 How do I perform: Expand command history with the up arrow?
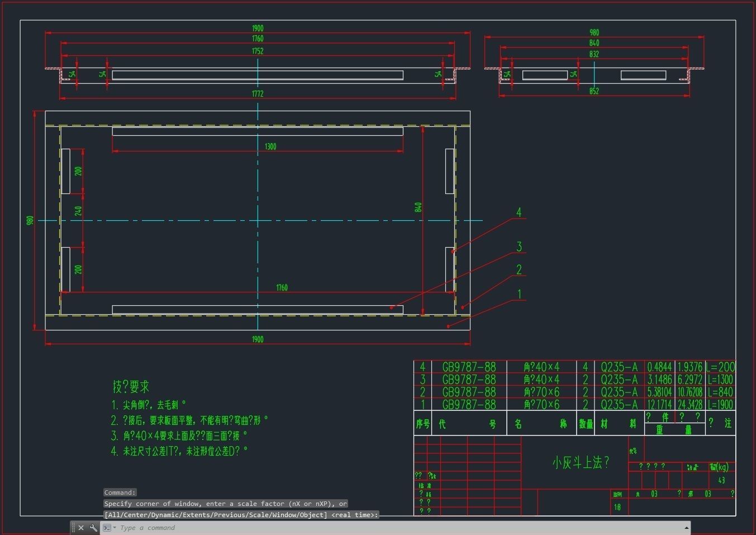[x=686, y=528]
